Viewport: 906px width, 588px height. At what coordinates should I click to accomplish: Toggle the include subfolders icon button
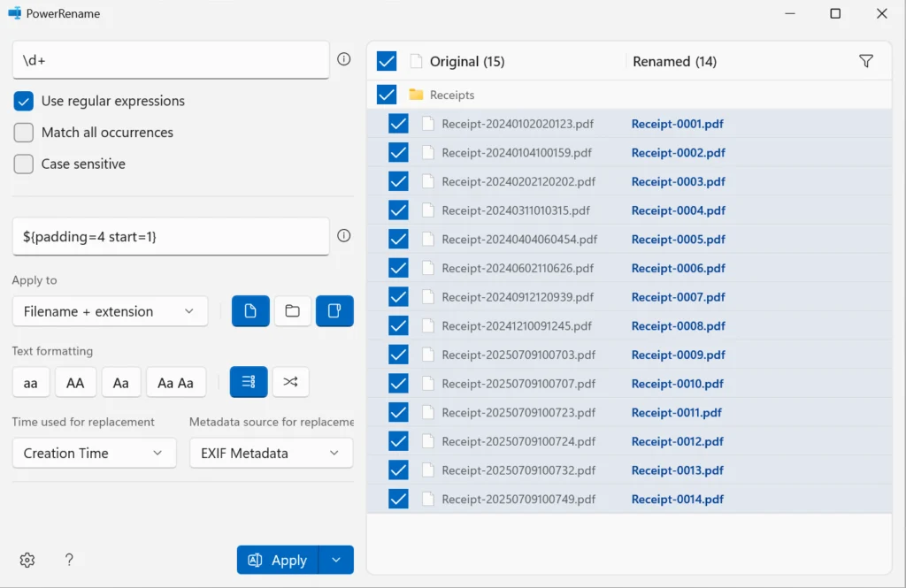point(334,310)
